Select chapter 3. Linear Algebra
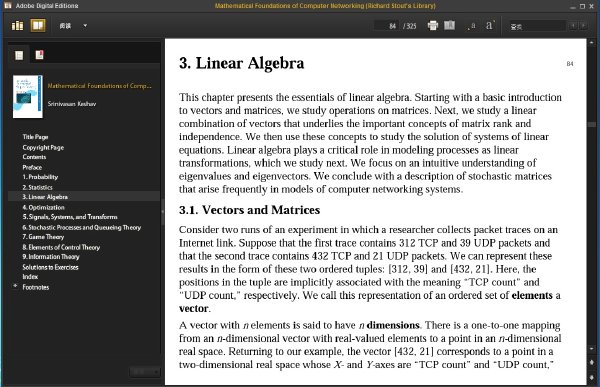 click(45, 197)
